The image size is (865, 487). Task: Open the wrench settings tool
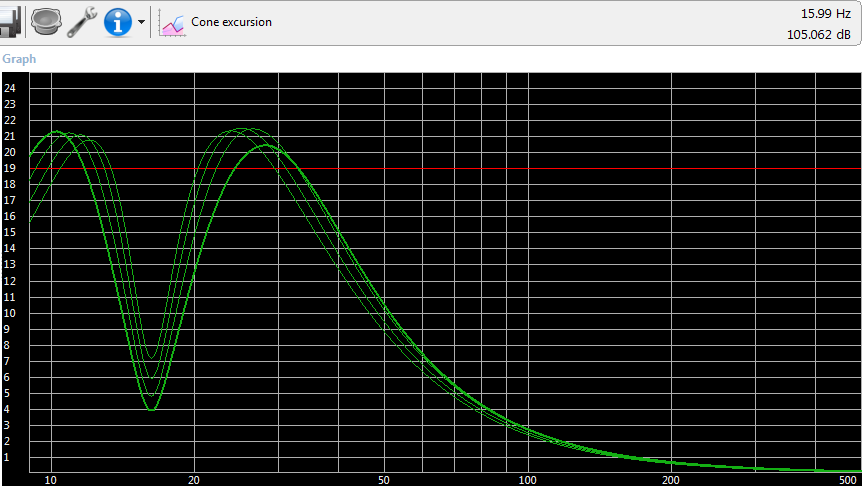(x=82, y=22)
